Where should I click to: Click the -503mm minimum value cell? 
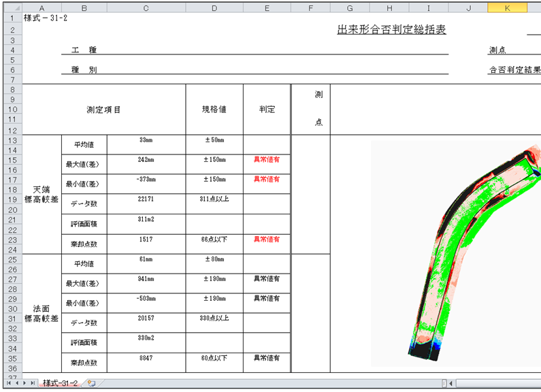pyautogui.click(x=146, y=304)
